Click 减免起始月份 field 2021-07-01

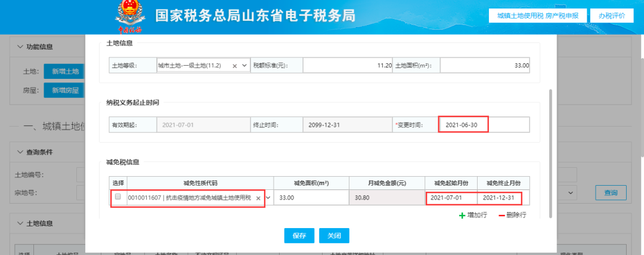(x=451, y=198)
